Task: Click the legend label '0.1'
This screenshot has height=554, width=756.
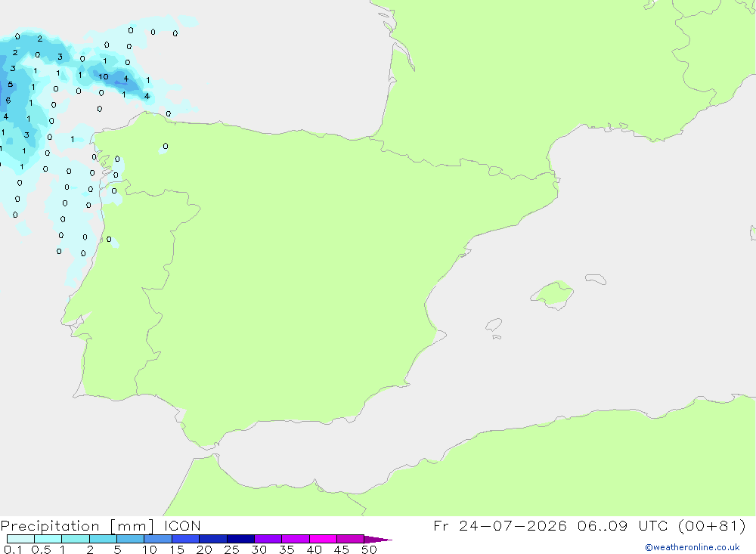Action: pyautogui.click(x=13, y=549)
